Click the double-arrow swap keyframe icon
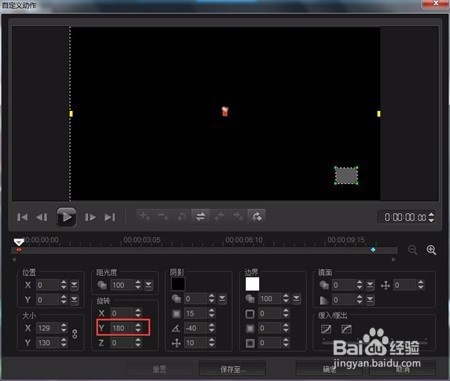Image resolution: width=450 pixels, height=381 pixels. (x=200, y=217)
